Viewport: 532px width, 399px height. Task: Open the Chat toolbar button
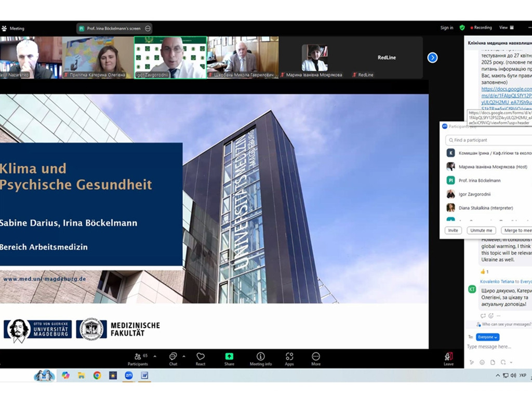(173, 359)
